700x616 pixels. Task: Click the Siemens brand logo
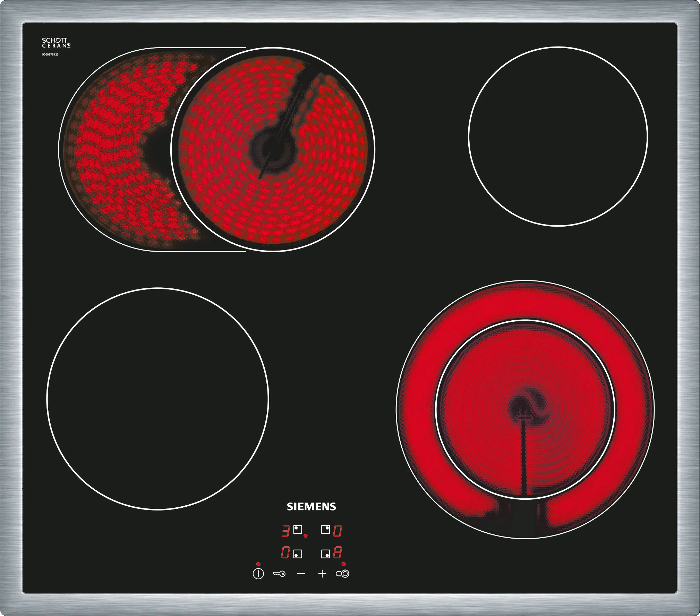[x=311, y=507]
